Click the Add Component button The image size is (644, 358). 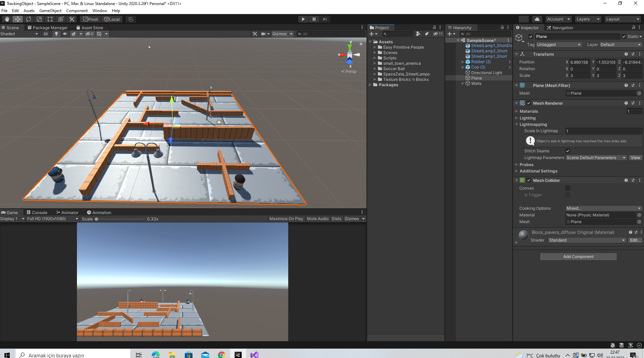pyautogui.click(x=578, y=256)
